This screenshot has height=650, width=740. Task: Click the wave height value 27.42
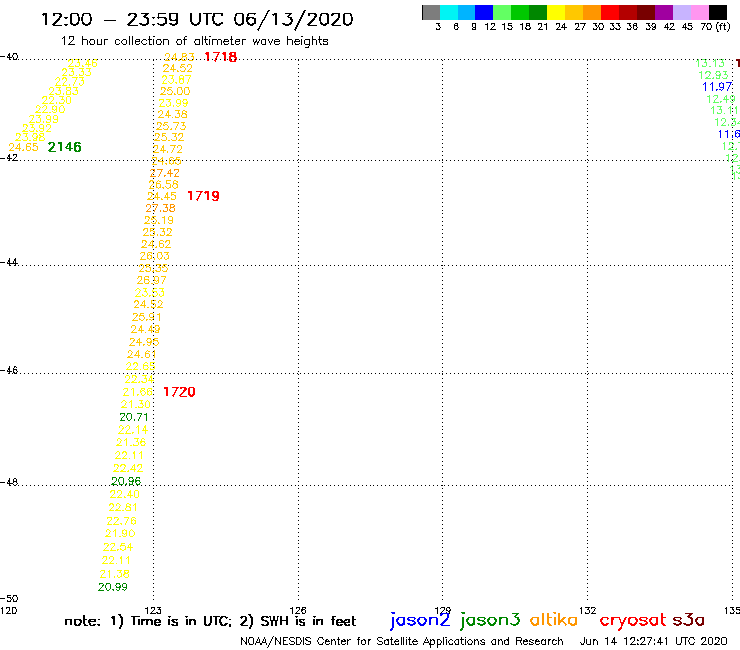[x=165, y=173]
